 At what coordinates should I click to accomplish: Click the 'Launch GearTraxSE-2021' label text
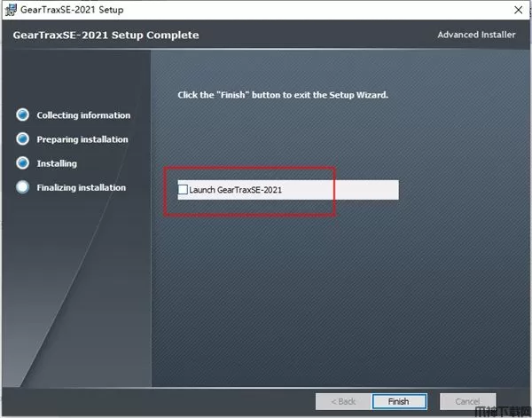[236, 190]
